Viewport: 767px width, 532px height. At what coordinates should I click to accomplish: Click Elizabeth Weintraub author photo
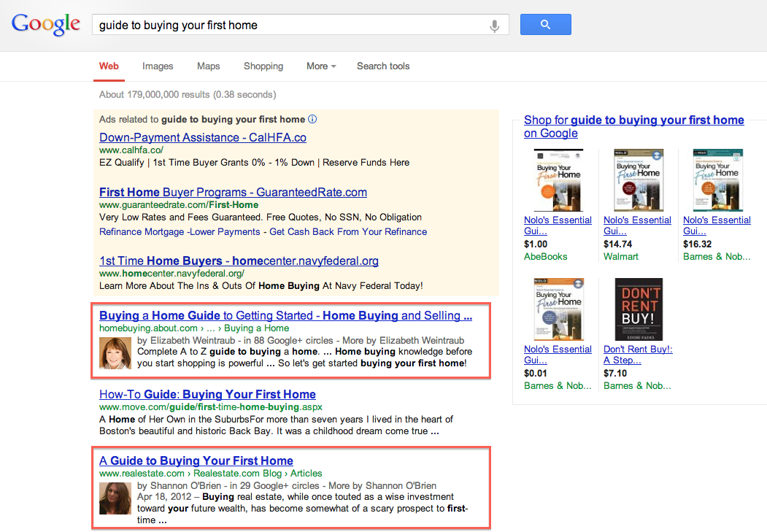click(115, 353)
